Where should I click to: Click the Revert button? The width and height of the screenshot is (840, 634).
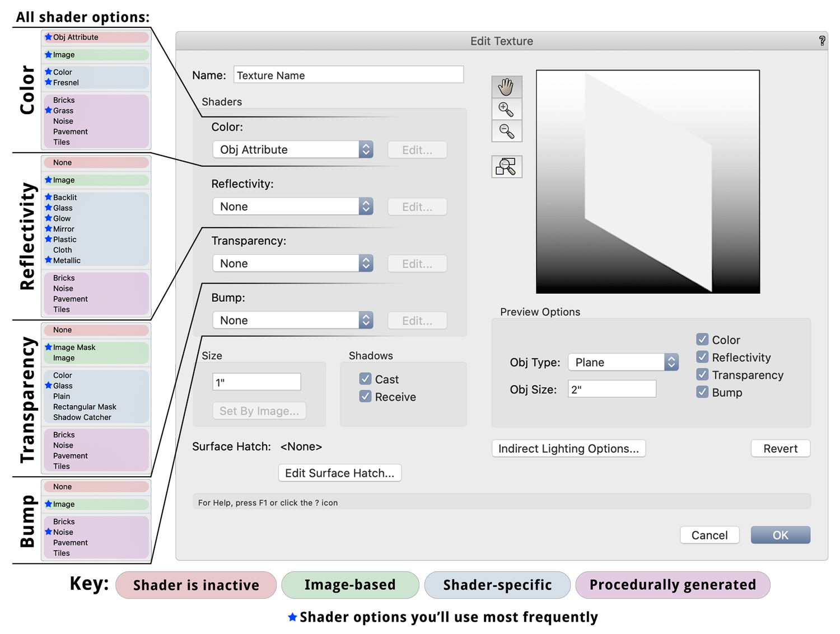(780, 448)
